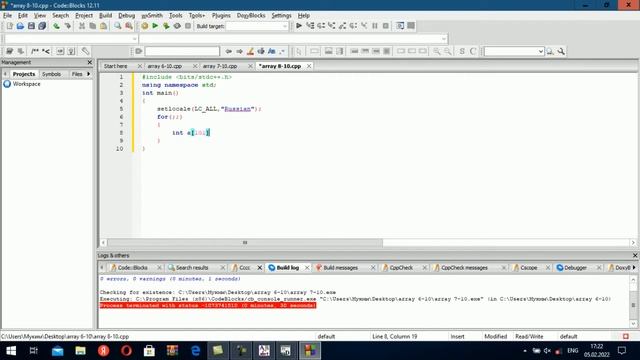The image size is (640, 360).
Task: Switch to array 7-10.cpp tab
Action: click(x=220, y=66)
